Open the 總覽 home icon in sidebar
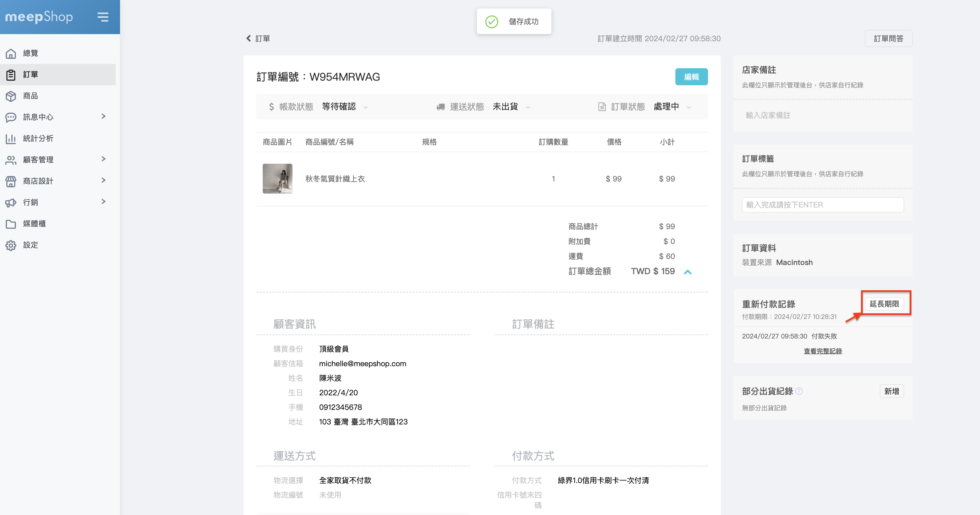The height and width of the screenshot is (515, 980). [x=11, y=53]
